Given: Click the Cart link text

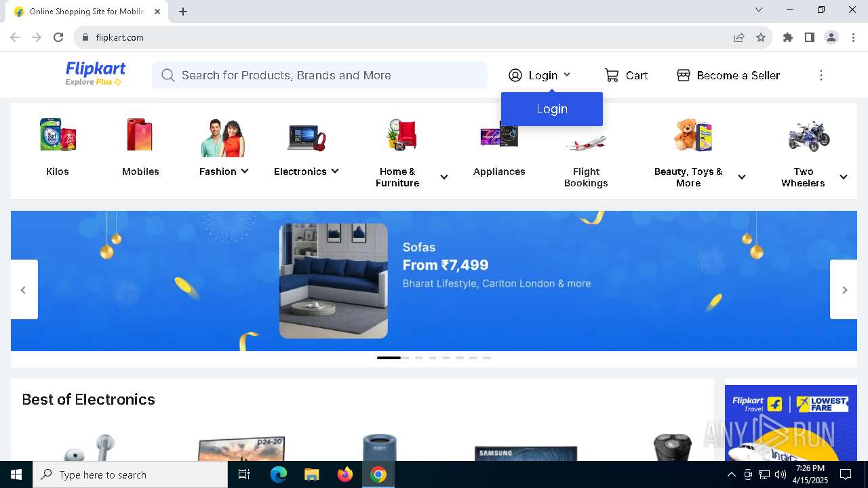Looking at the screenshot, I should point(637,75).
